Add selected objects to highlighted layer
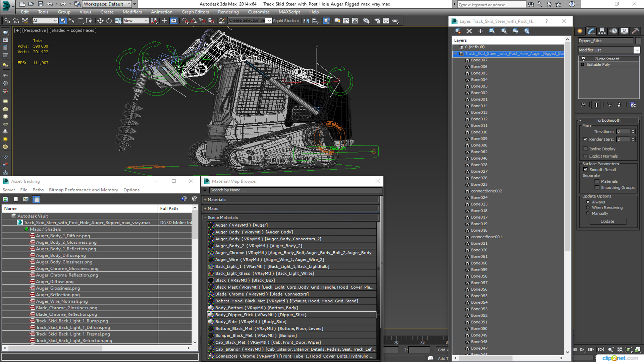Viewport: 644px width, 362px height. click(480, 31)
